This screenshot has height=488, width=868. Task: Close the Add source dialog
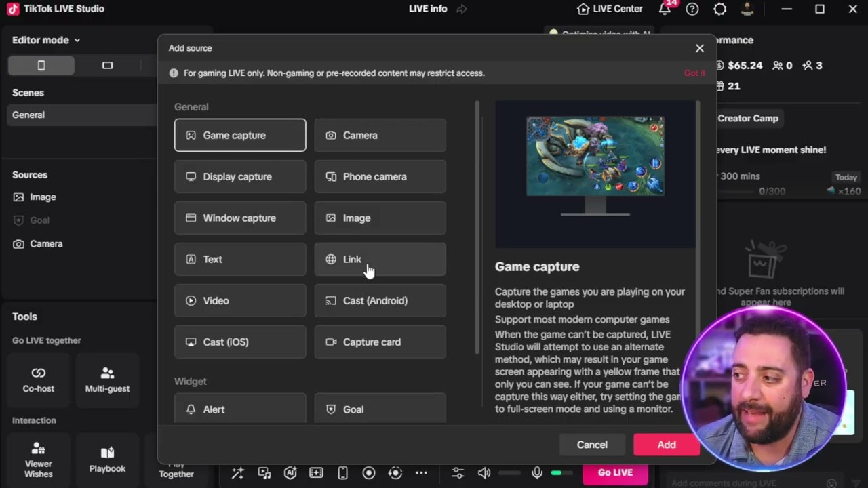point(700,48)
